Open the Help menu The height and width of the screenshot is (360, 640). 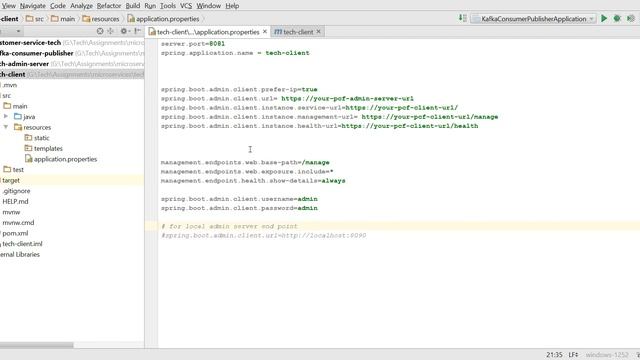232,6
